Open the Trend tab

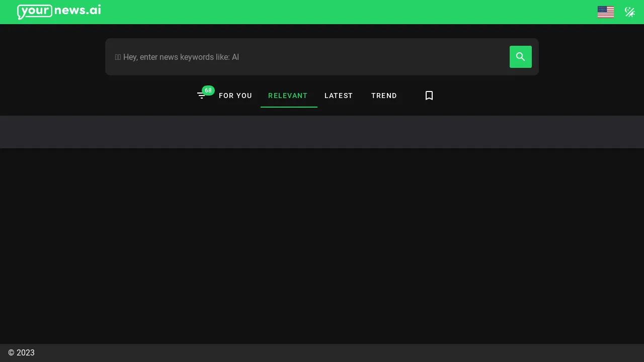click(384, 96)
